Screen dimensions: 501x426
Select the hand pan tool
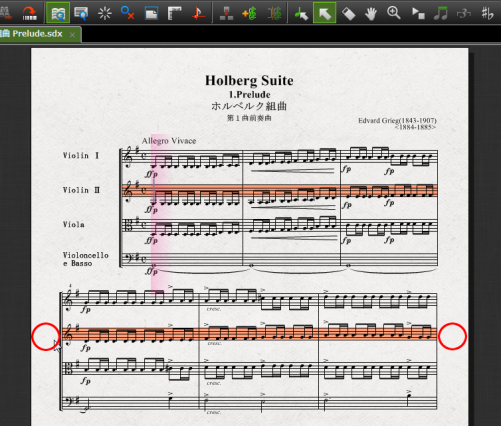coord(371,13)
